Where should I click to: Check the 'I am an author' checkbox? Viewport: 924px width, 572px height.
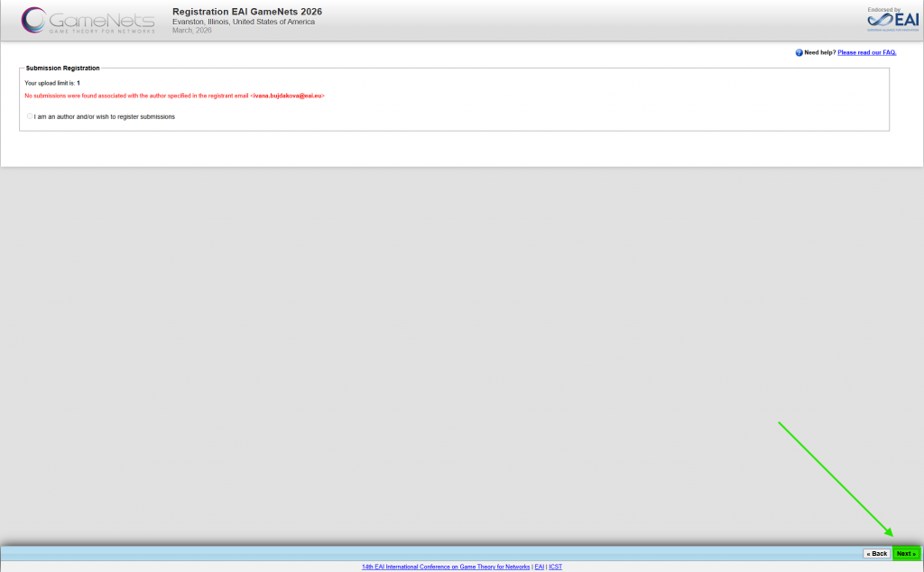(30, 116)
